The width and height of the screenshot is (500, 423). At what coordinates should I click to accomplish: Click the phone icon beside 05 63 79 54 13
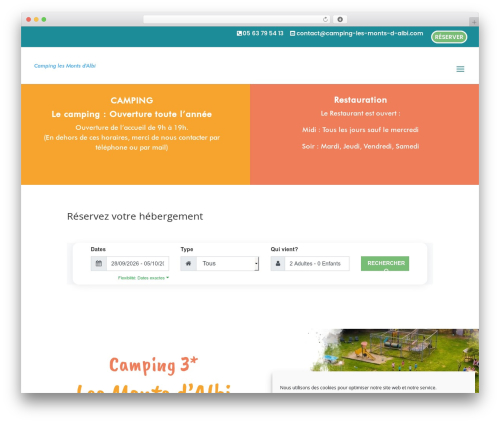click(x=239, y=33)
